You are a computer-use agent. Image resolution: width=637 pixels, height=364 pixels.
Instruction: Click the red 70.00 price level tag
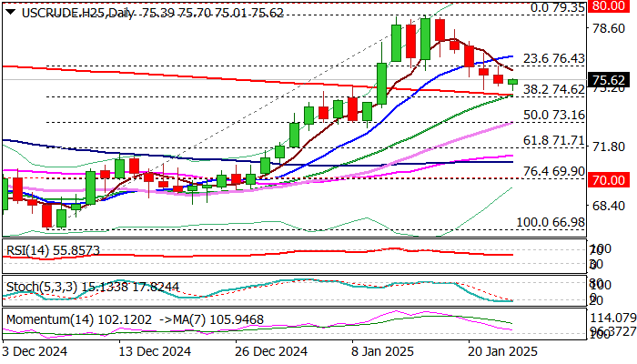[x=609, y=179]
